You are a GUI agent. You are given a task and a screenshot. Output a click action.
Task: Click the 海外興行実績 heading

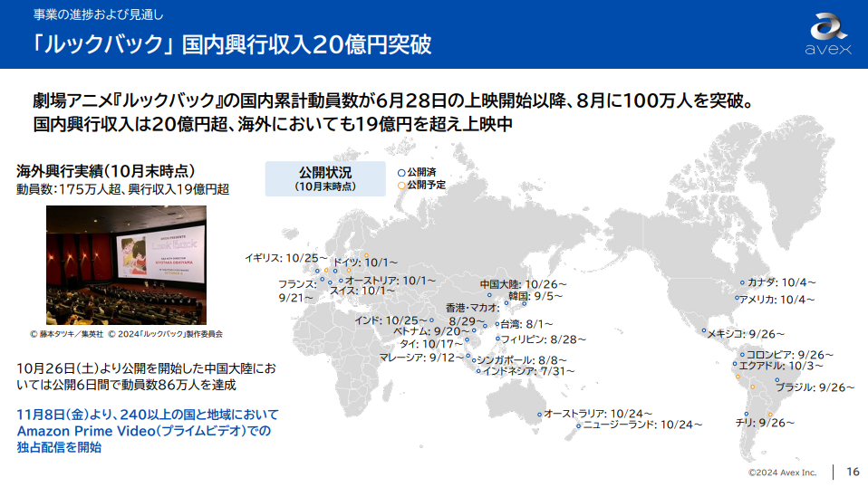106,171
